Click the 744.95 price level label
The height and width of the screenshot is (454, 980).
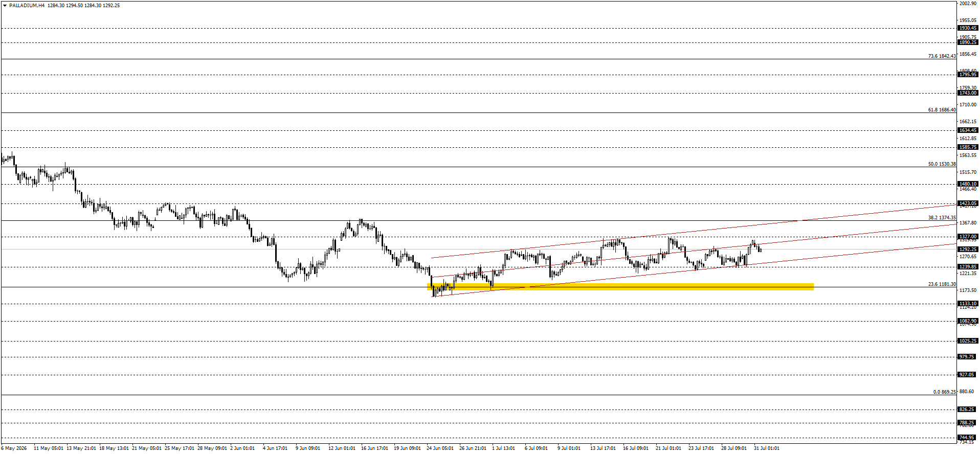click(x=968, y=438)
